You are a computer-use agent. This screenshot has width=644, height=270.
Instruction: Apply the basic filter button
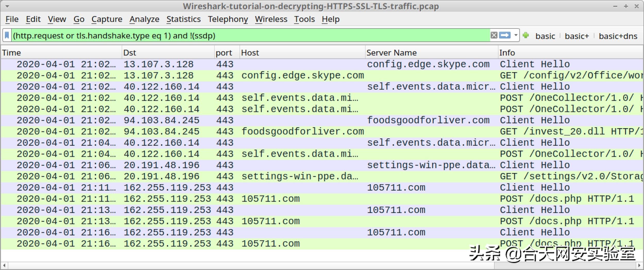tap(545, 36)
